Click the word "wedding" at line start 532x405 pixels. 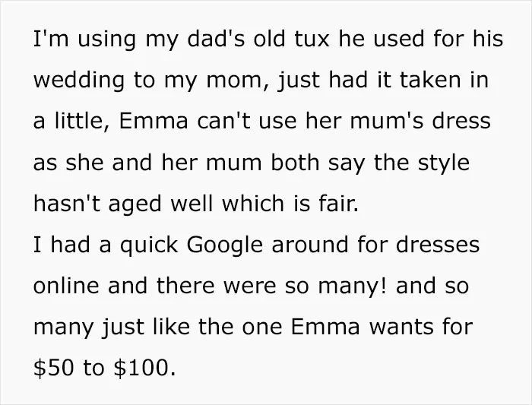79,81
